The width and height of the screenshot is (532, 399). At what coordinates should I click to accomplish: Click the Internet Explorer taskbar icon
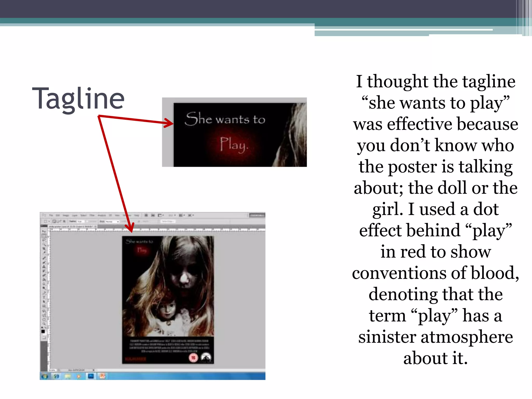point(56,376)
